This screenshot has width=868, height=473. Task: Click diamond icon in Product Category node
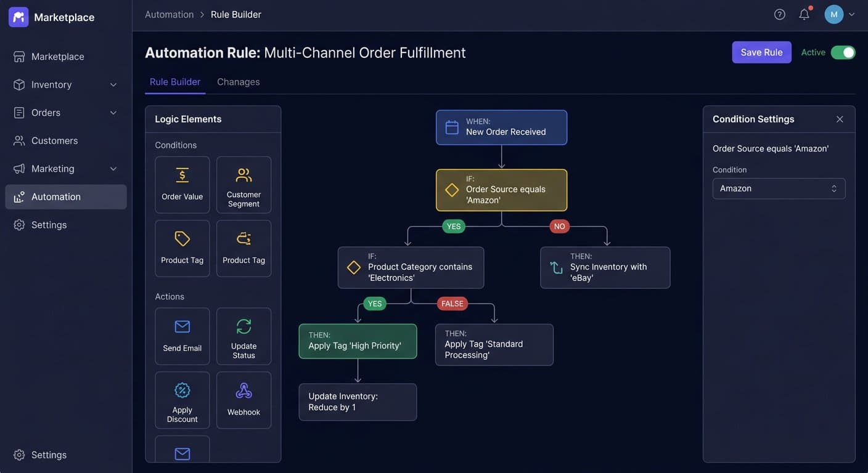(354, 268)
